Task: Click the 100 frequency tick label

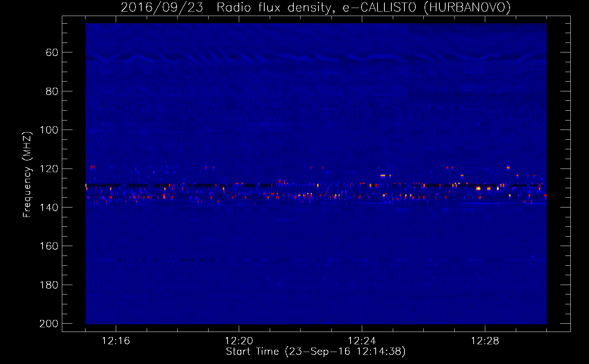Action: [x=49, y=130]
